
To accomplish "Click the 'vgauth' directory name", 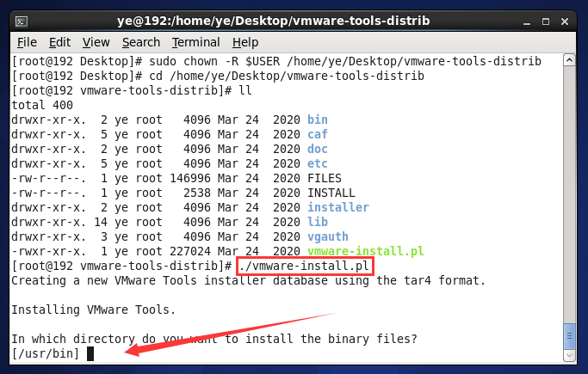I will pyautogui.click(x=328, y=237).
